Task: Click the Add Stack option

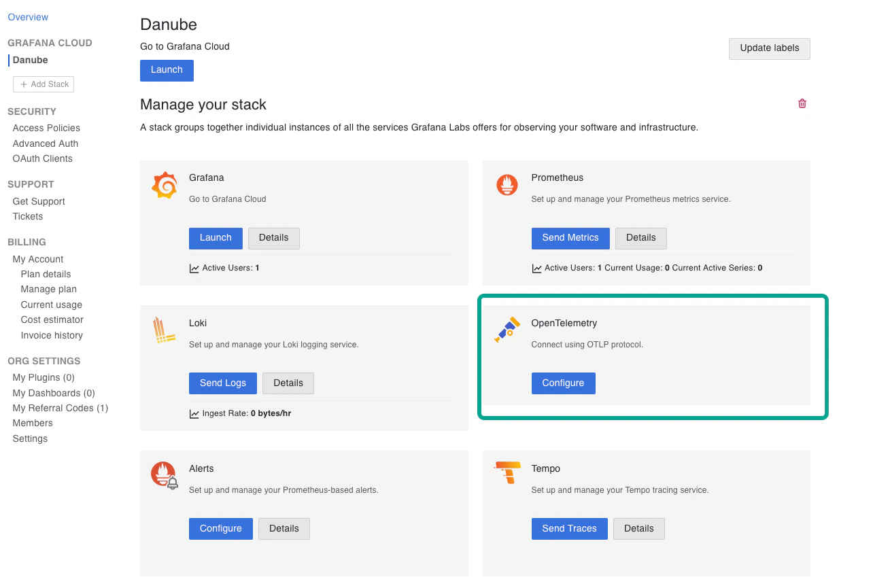Action: [43, 84]
